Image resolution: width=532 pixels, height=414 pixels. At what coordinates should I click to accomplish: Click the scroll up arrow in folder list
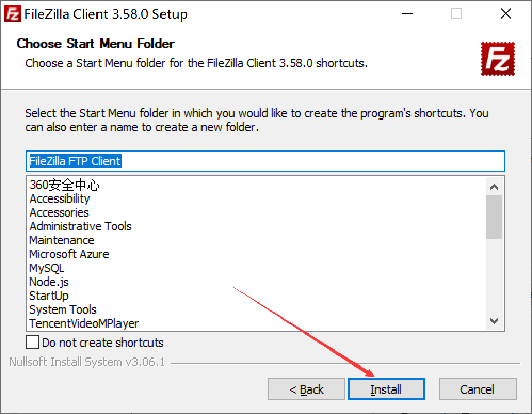click(494, 187)
